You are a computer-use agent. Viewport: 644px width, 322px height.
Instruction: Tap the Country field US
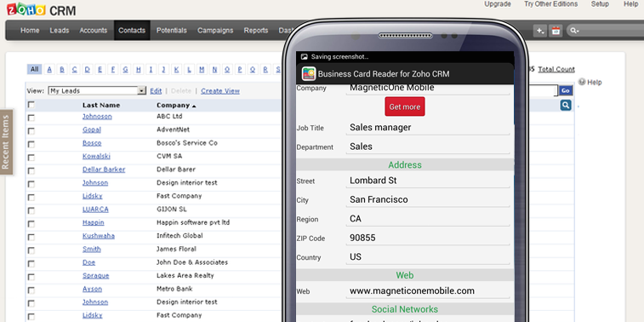(x=428, y=257)
